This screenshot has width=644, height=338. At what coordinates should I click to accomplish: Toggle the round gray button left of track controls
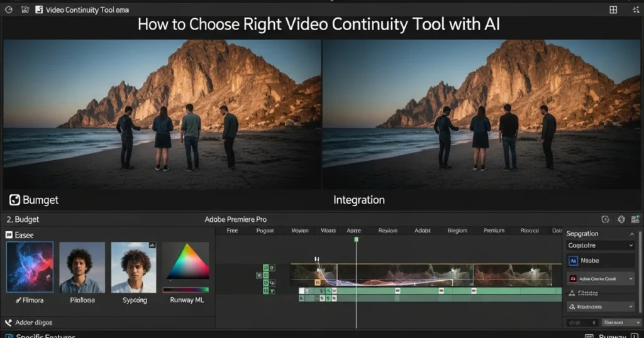pyautogui.click(x=258, y=275)
